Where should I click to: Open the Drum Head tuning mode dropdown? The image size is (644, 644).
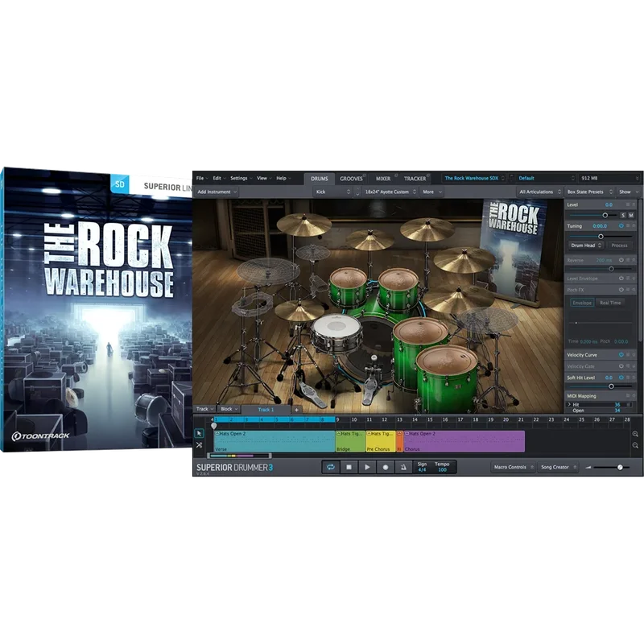[586, 246]
